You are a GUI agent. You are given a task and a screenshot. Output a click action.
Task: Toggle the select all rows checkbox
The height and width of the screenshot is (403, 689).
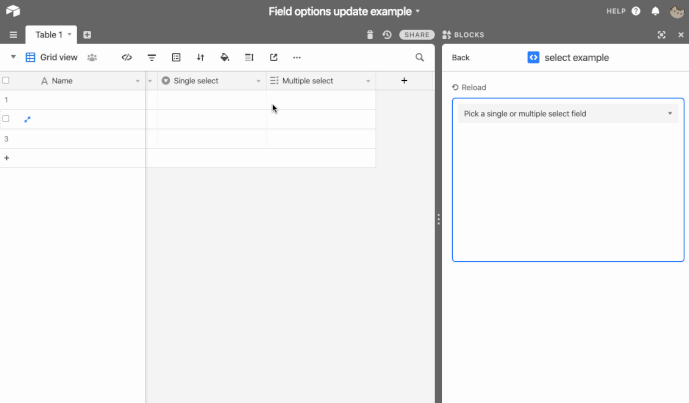[x=6, y=80]
